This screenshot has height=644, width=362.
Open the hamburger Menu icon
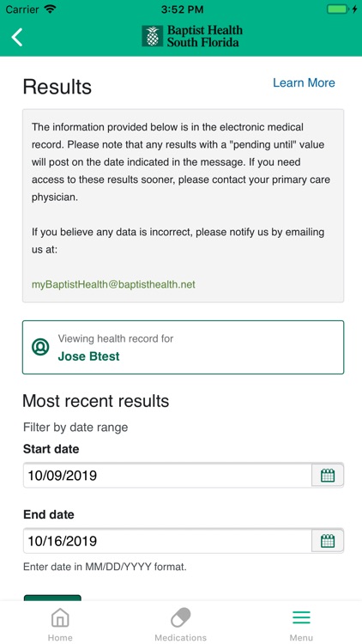301,617
